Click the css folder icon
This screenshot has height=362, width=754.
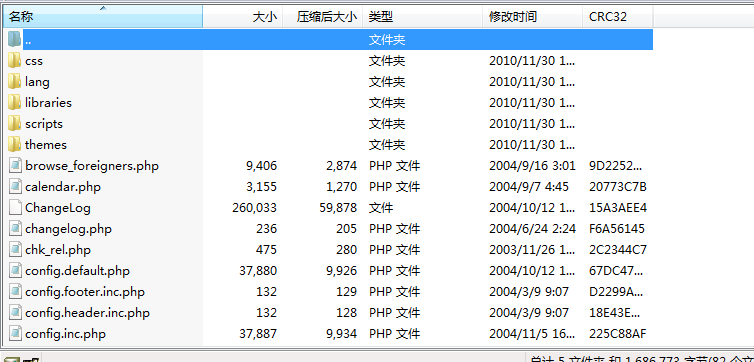pyautogui.click(x=15, y=61)
